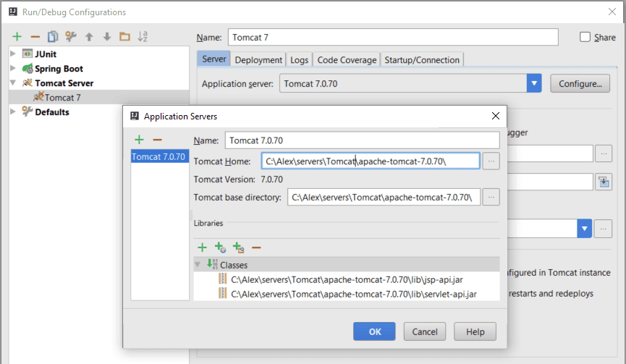Image resolution: width=626 pixels, height=364 pixels.
Task: Expand the Defaults tree node
Action: tap(13, 111)
